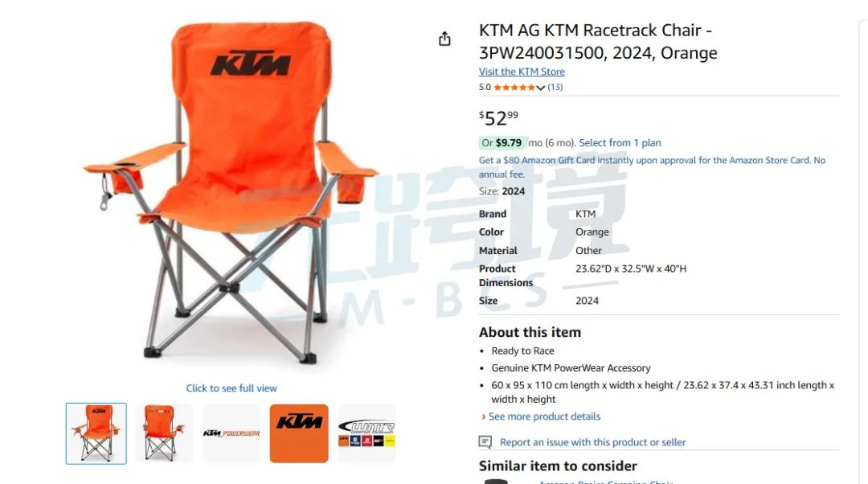Viewport: 868px width, 484px height.
Task: Select KTM PowerWear logo thumbnail
Action: point(231,433)
